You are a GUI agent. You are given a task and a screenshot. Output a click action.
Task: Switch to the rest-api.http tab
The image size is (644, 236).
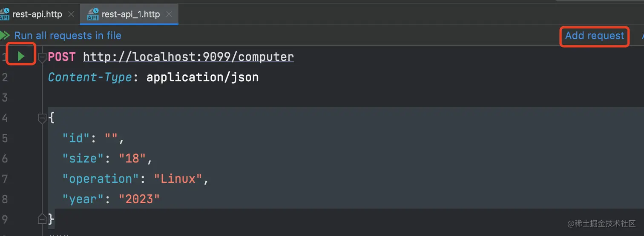tap(37, 14)
